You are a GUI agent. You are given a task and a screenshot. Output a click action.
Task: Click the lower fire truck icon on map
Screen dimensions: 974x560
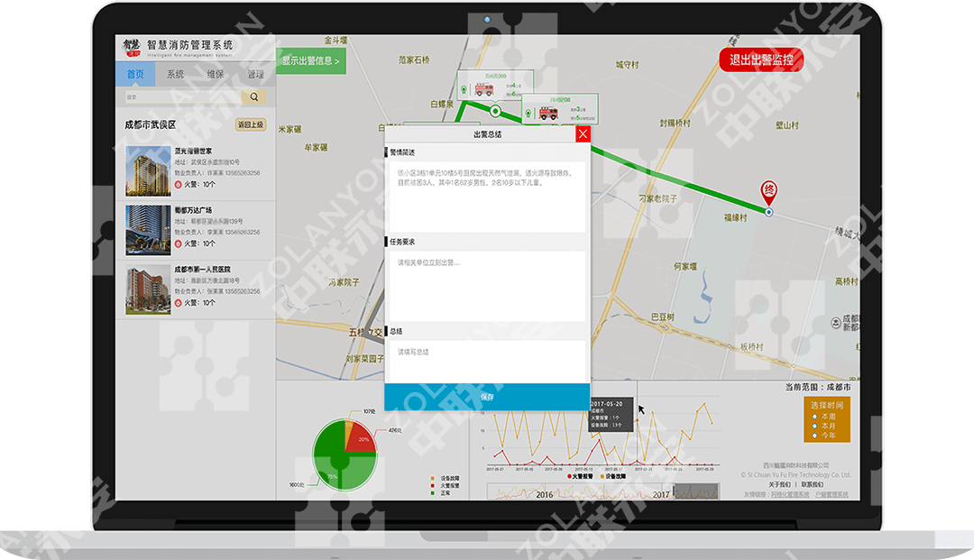click(548, 113)
